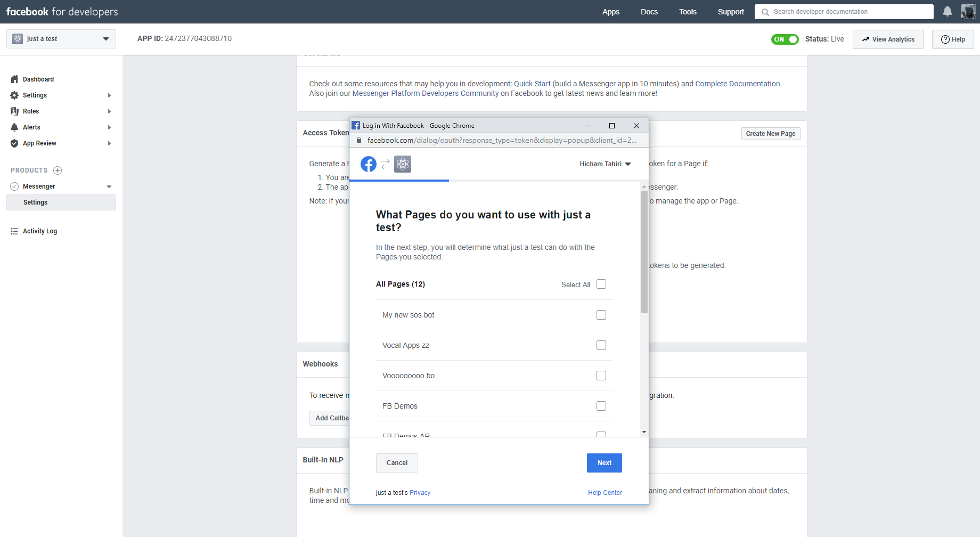Click the Messenger checkmark circle icon
The width and height of the screenshot is (980, 537).
click(x=14, y=186)
